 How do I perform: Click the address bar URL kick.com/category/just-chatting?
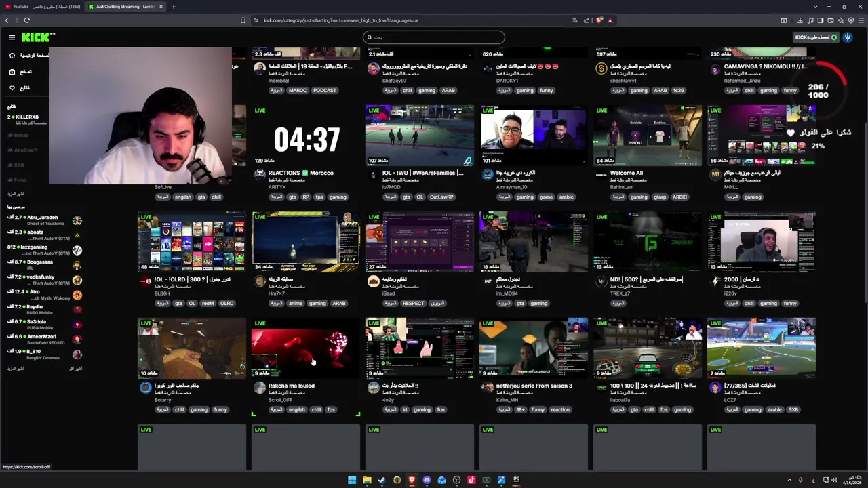pyautogui.click(x=340, y=20)
